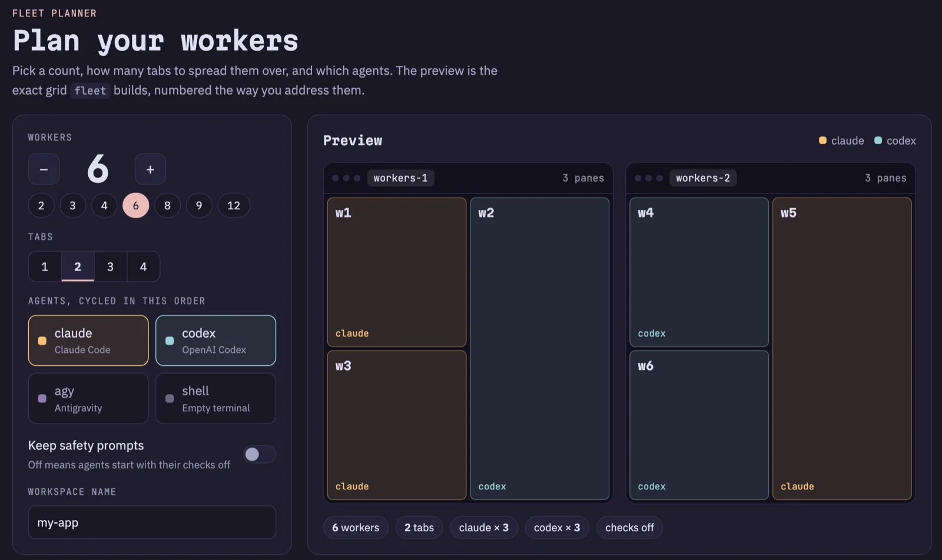Click the codex × 3 summary chip

click(x=557, y=528)
